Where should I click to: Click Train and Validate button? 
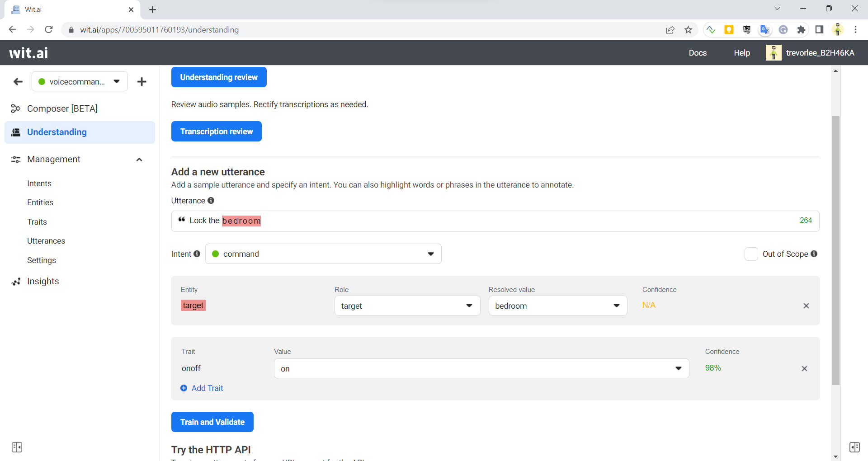(212, 422)
